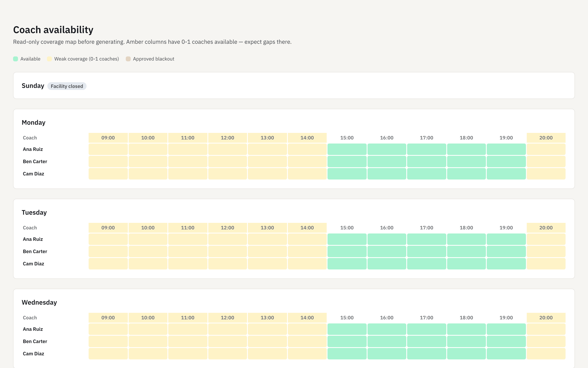Click Cam Diaz's name in Monday table
588x368 pixels.
[x=33, y=174]
